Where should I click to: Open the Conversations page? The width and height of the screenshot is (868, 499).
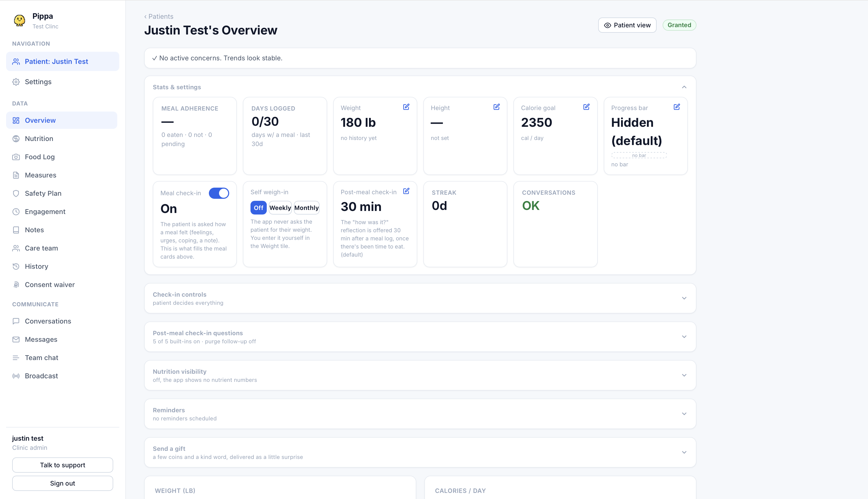coord(62,321)
